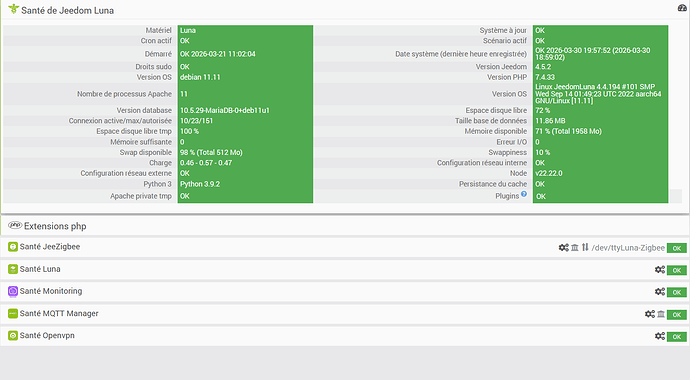Open JeeZigbee configuration via gears icon
The width and height of the screenshot is (690, 380).
(x=564, y=248)
